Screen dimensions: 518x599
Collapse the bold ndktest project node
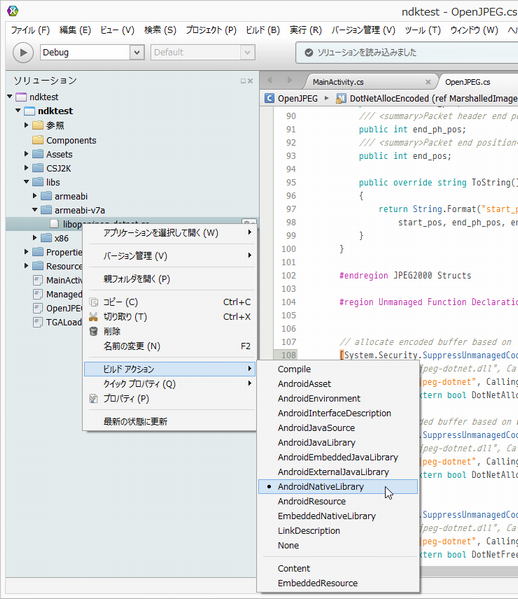(18, 110)
